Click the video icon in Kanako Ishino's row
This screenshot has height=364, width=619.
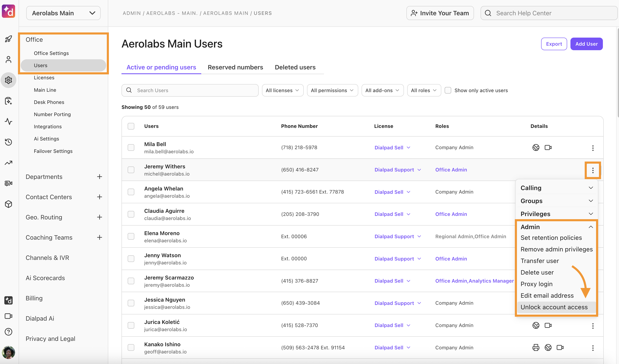(560, 347)
